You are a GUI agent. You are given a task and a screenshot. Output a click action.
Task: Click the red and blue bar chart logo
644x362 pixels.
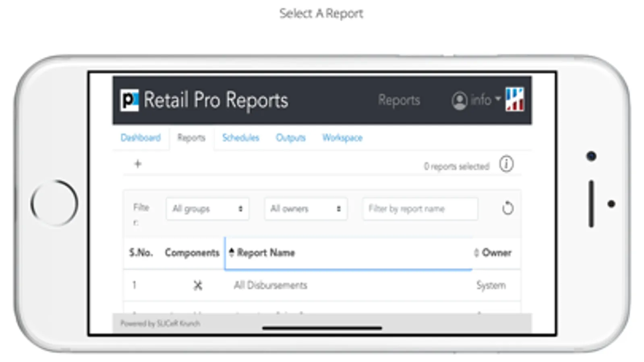pyautogui.click(x=515, y=99)
